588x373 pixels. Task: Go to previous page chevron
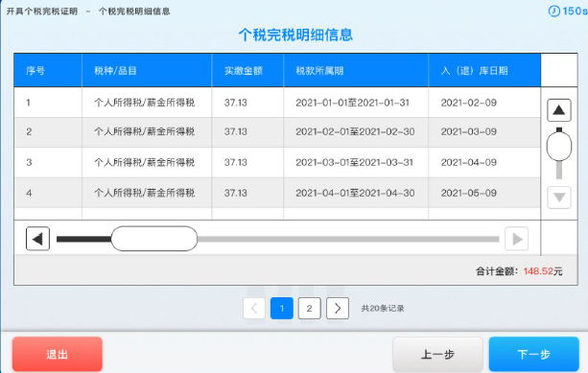click(254, 308)
